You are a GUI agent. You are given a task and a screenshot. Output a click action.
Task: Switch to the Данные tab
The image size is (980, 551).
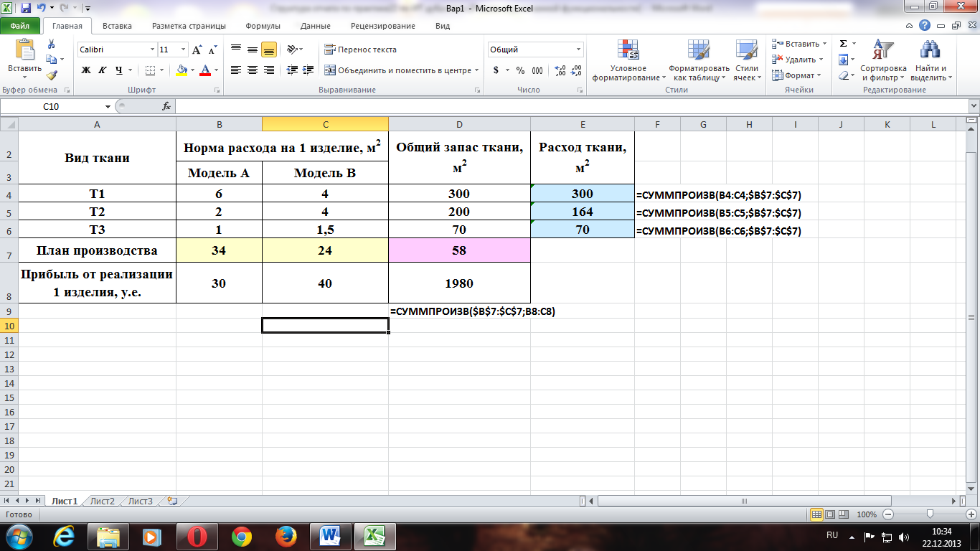tap(316, 26)
